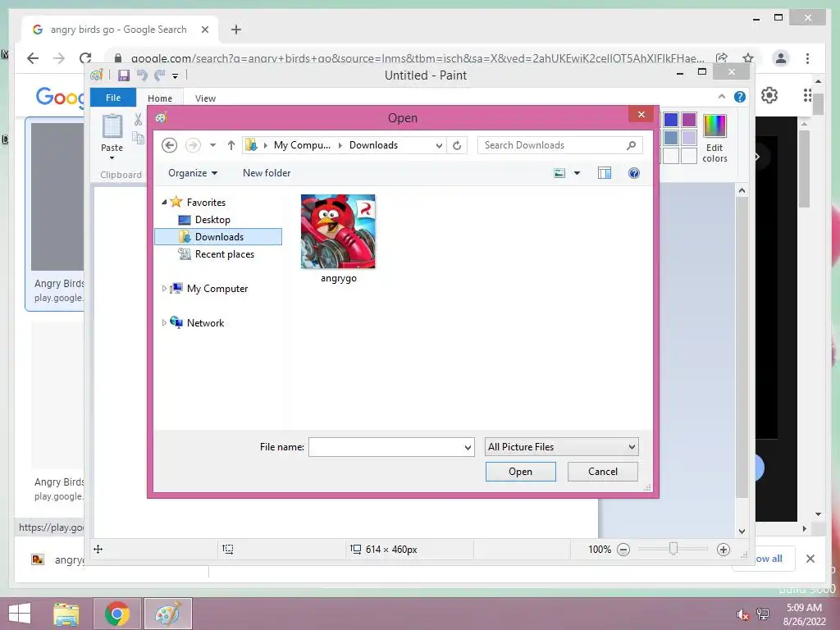Click the Undo icon in Paint toolbar
This screenshot has height=630, width=840.
tap(142, 75)
